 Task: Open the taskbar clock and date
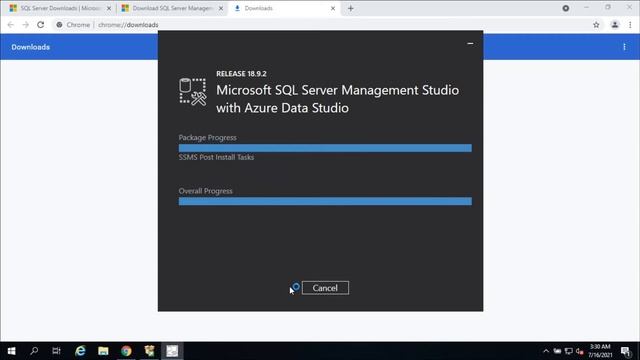point(600,351)
